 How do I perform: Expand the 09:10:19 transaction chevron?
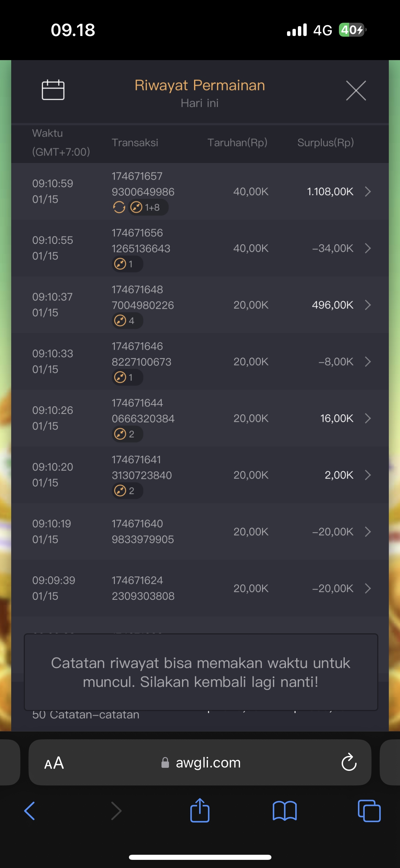(368, 532)
